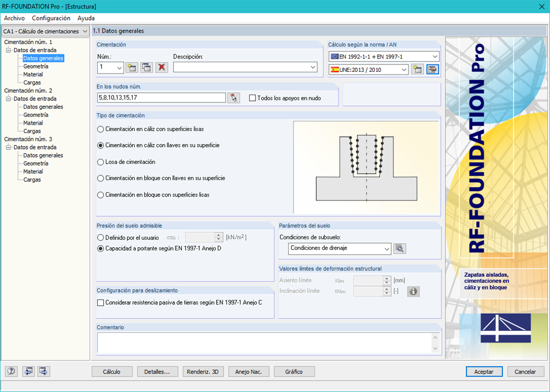Image resolution: width=550 pixels, height=392 pixels.
Task: Create a new national annex via the folder icon
Action: [417, 69]
